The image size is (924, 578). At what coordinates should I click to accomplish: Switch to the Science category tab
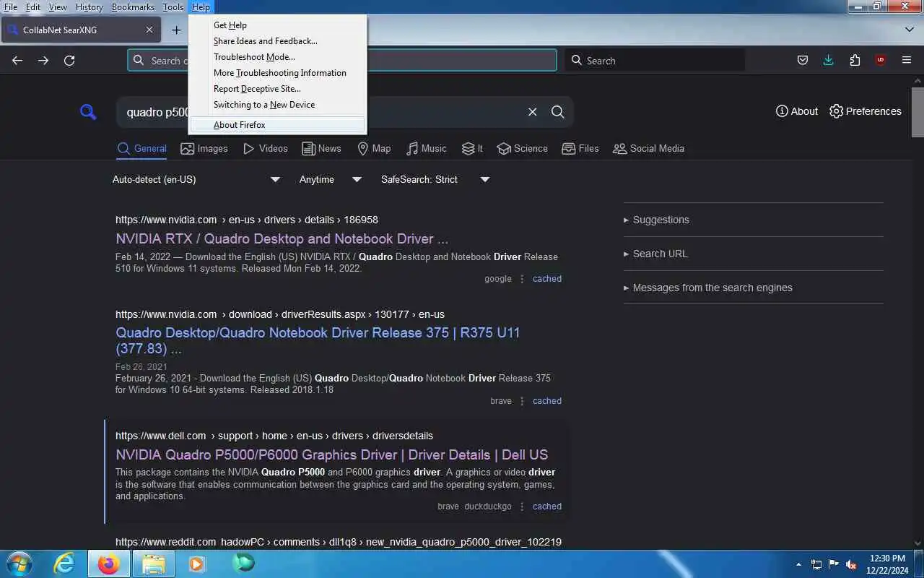[522, 148]
